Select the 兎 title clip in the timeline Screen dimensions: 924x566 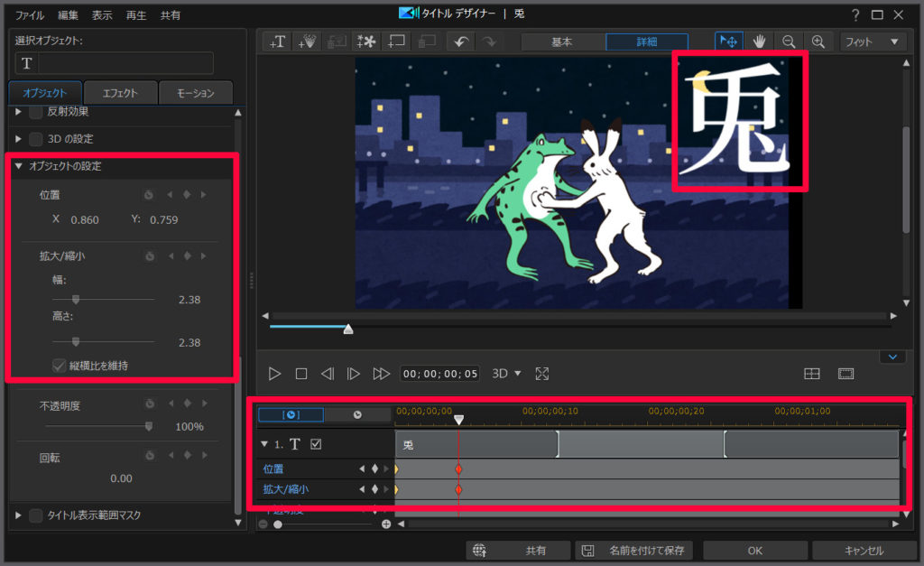tap(476, 444)
